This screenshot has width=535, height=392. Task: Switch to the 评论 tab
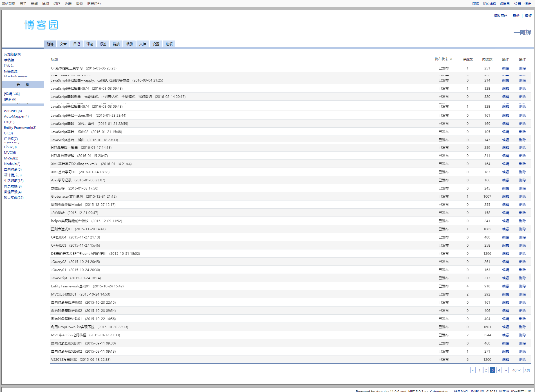pos(90,44)
